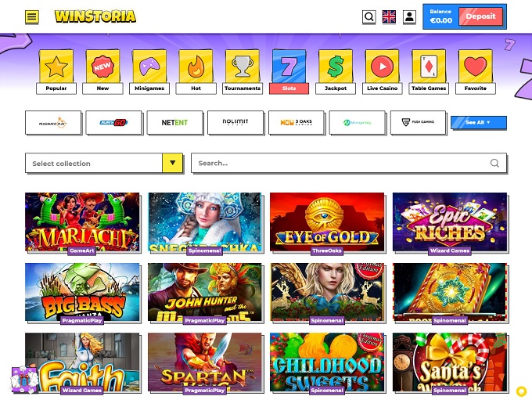The image size is (532, 400).
Task: Open the Favorite heart category
Action: click(476, 67)
